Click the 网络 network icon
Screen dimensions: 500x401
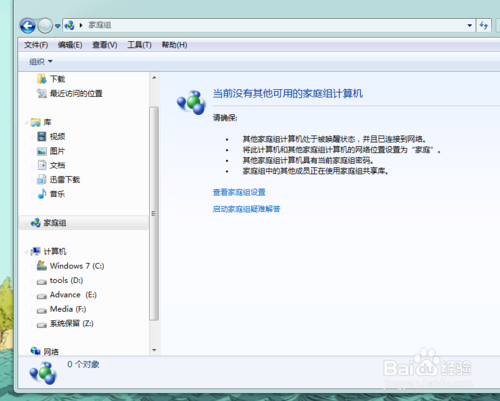tap(35, 351)
